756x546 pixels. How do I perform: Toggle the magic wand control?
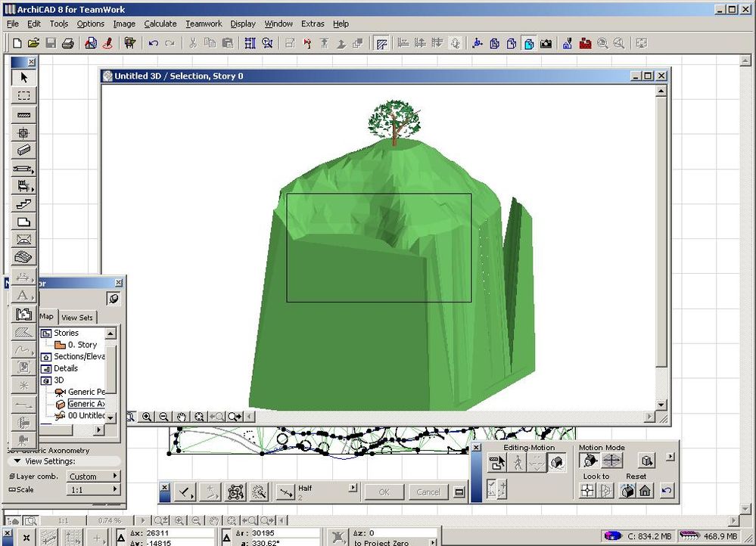coord(259,492)
